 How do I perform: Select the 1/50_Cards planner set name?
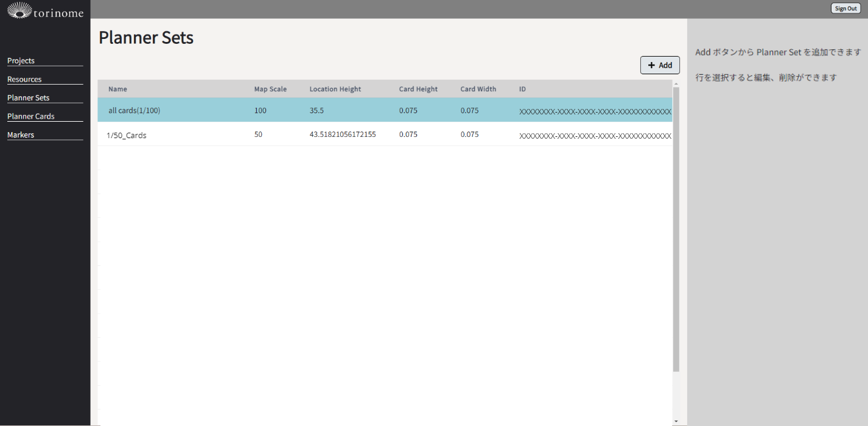coord(127,135)
